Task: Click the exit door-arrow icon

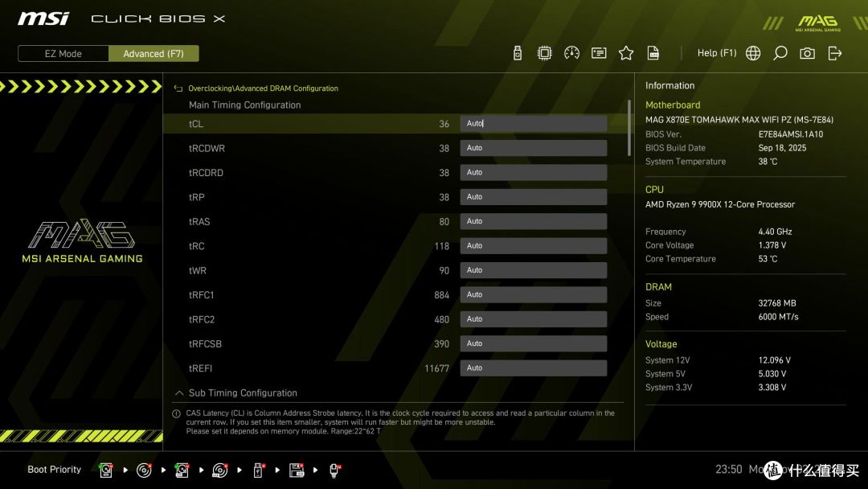Action: click(x=835, y=53)
